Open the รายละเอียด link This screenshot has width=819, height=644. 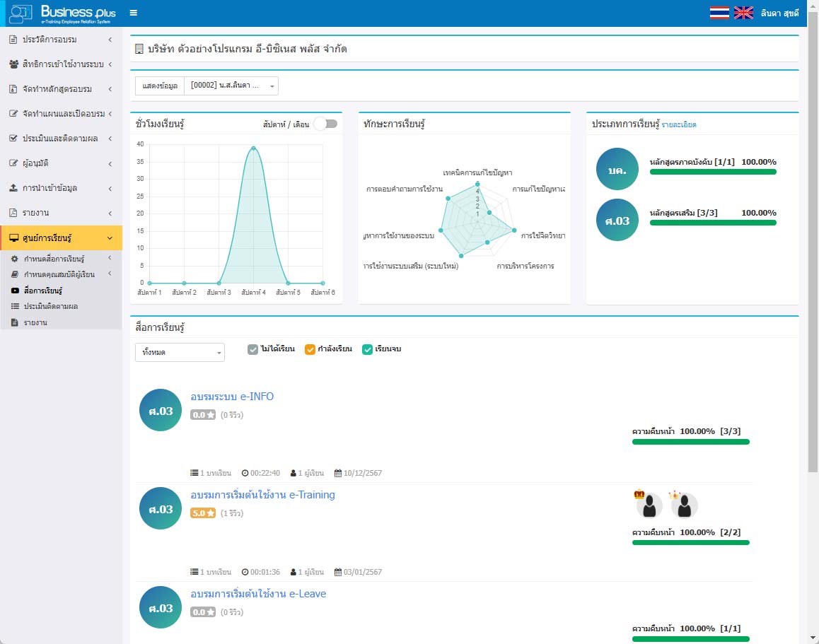678,124
